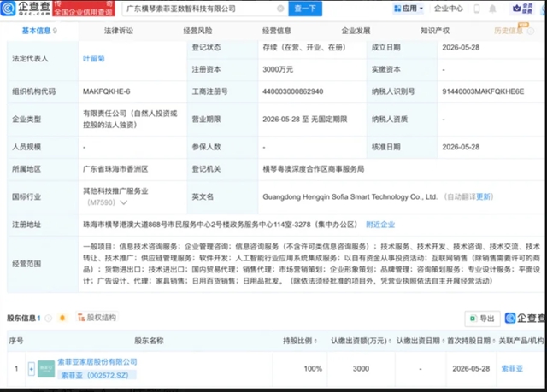Click region value 广东省珠海市香洲区
The image size is (547, 392).
115,169
